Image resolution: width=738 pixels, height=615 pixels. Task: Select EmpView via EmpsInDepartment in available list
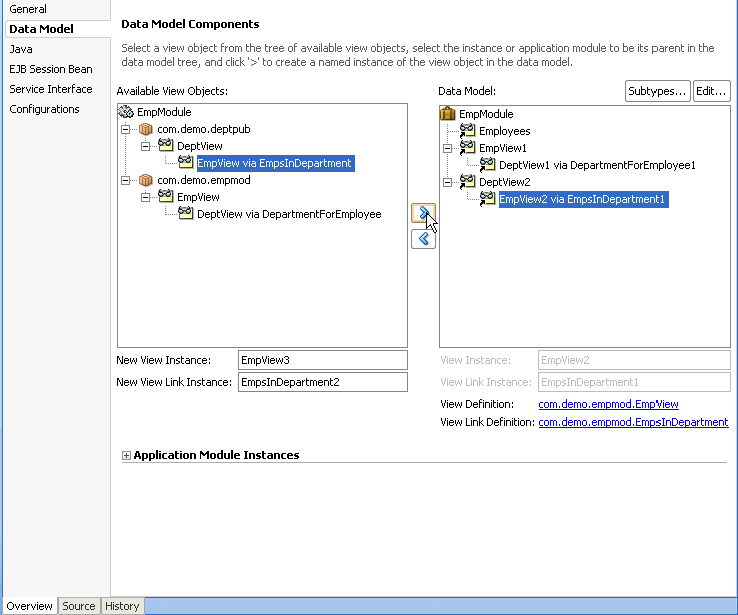click(x=275, y=163)
